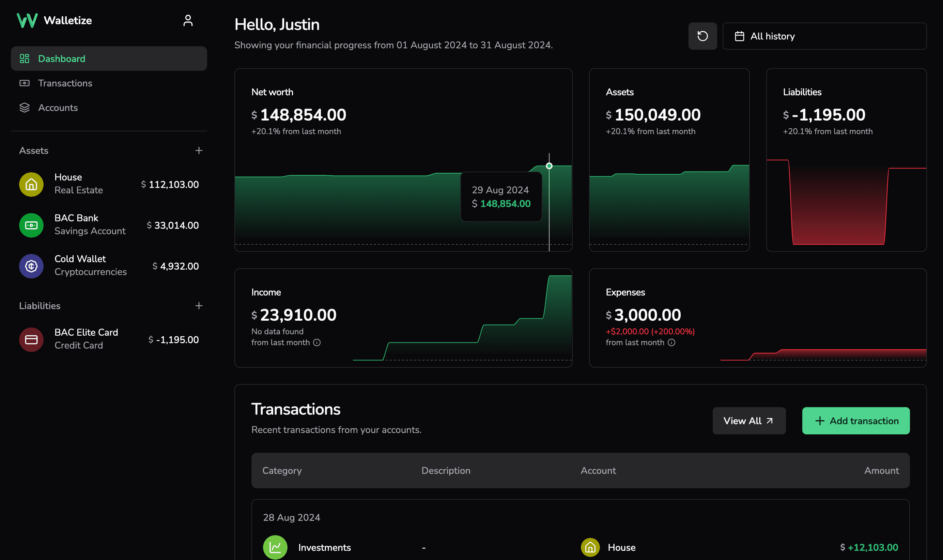The height and width of the screenshot is (560, 943).
Task: Open the All history date range dropdown
Action: click(824, 36)
